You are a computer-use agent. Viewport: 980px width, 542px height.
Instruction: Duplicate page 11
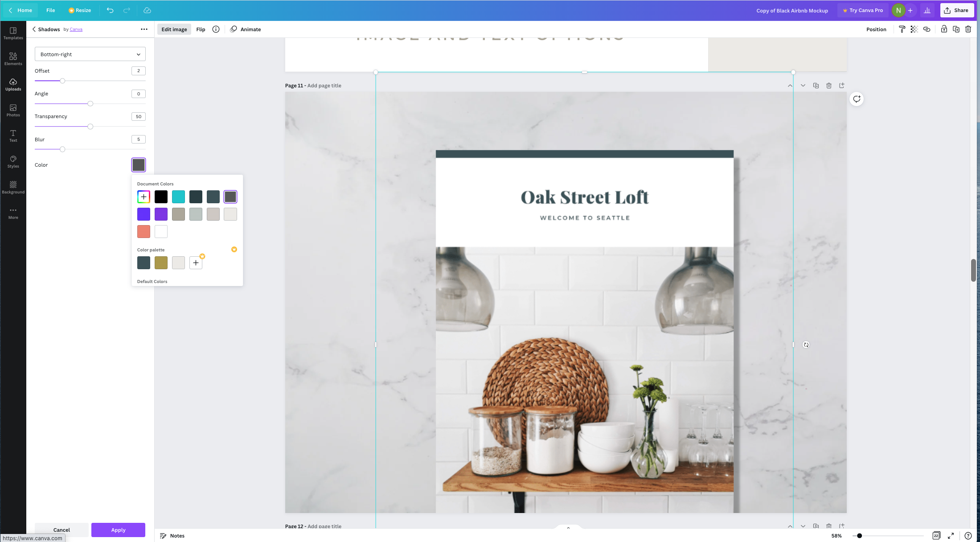(816, 85)
